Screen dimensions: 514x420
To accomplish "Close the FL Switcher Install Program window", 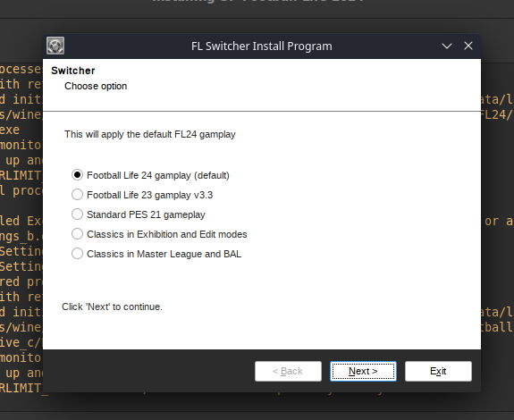I will point(468,46).
